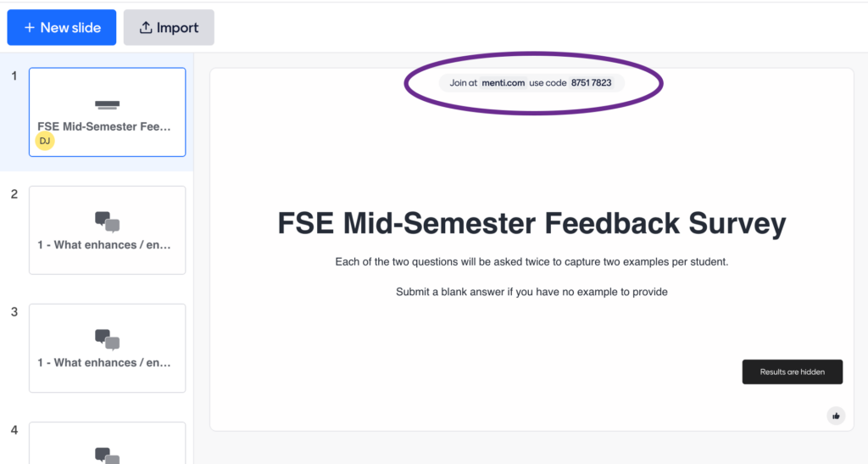
Task: Click the Results are hidden label
Action: click(793, 372)
